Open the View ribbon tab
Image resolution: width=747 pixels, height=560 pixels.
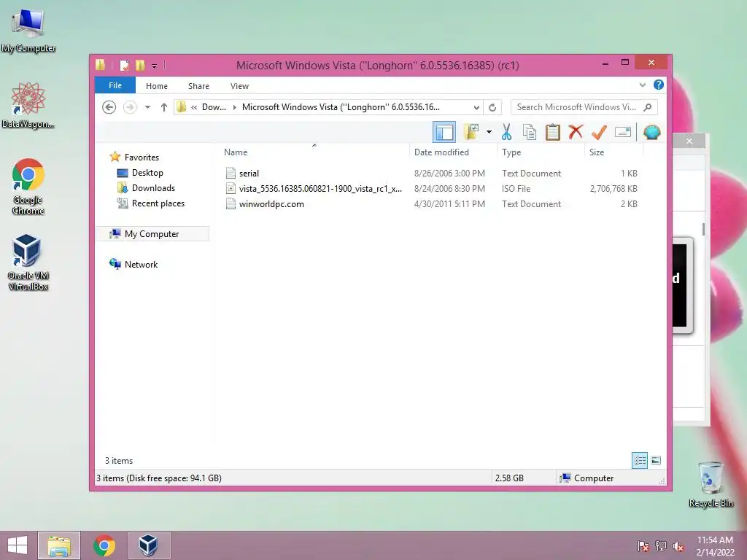click(x=239, y=86)
